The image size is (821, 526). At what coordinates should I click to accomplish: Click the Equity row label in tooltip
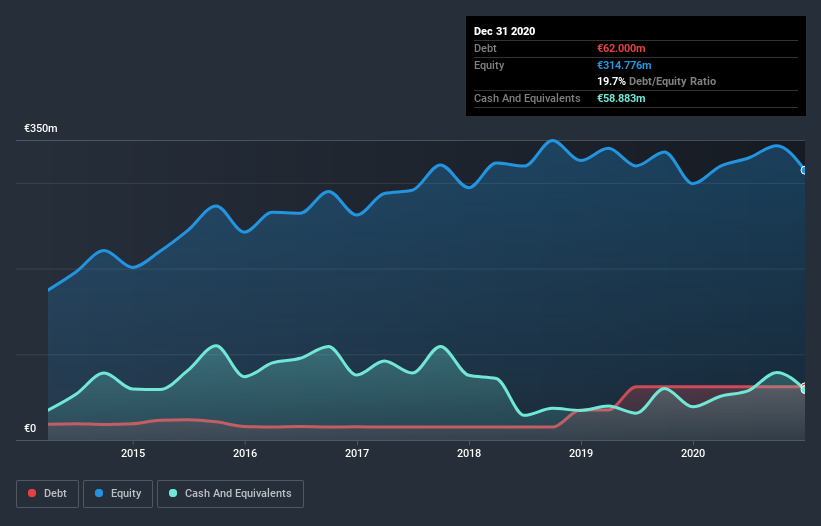pyautogui.click(x=489, y=65)
